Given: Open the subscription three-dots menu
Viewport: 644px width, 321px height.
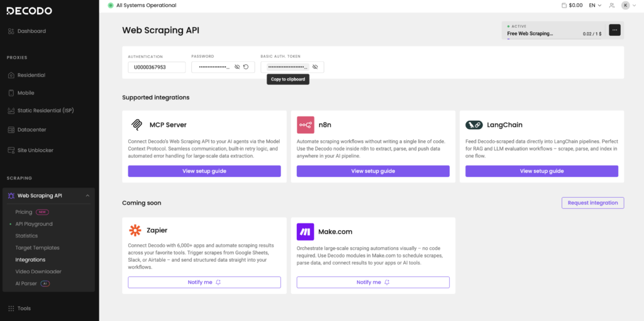Looking at the screenshot, I should [x=614, y=30].
